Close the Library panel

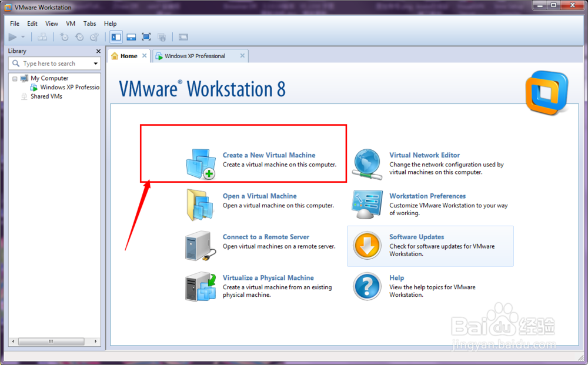click(x=98, y=51)
